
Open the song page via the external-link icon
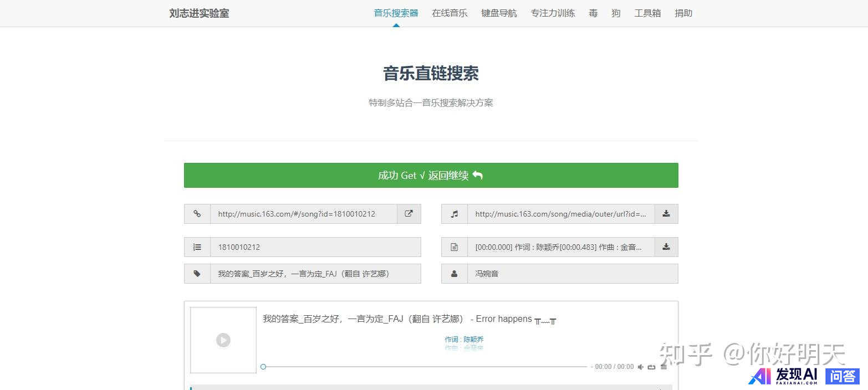pyautogui.click(x=409, y=214)
